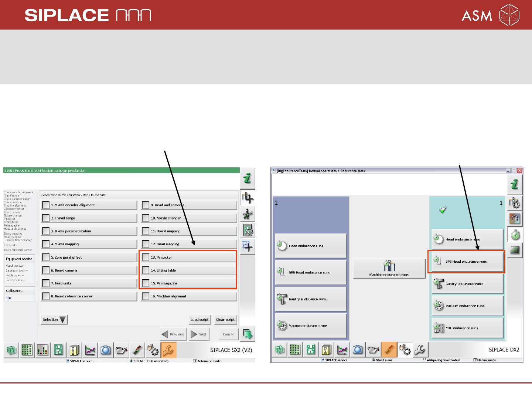532x399 pixels.
Task: Click the hand-and-gear icon in SX2 toolbar
Action: pos(153,350)
